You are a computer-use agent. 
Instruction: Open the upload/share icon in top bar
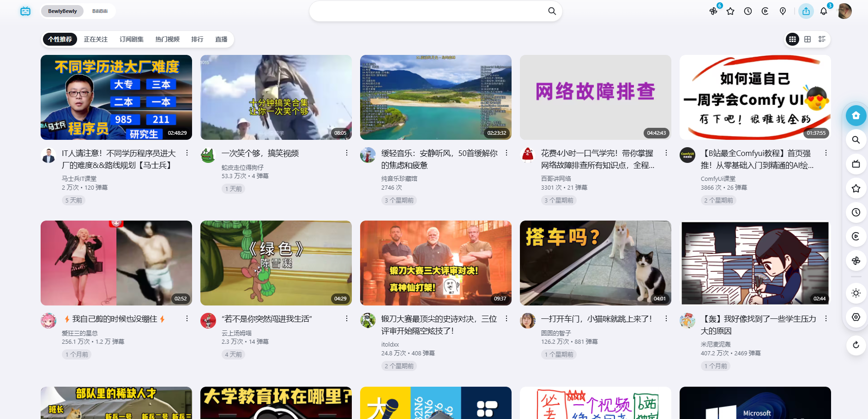[806, 11]
